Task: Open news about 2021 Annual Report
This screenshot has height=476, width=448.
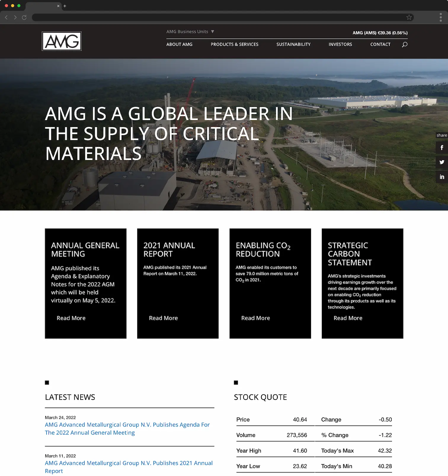Action: tap(129, 467)
